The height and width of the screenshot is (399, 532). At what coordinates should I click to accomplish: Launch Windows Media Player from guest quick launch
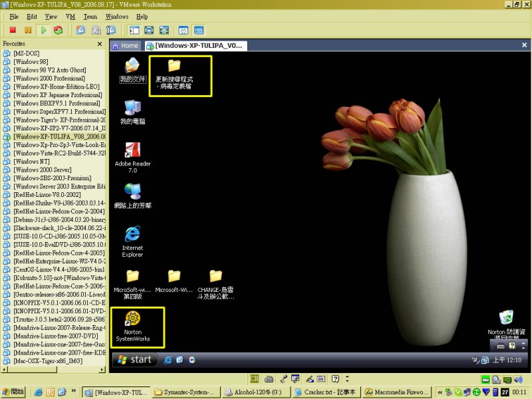(x=192, y=360)
